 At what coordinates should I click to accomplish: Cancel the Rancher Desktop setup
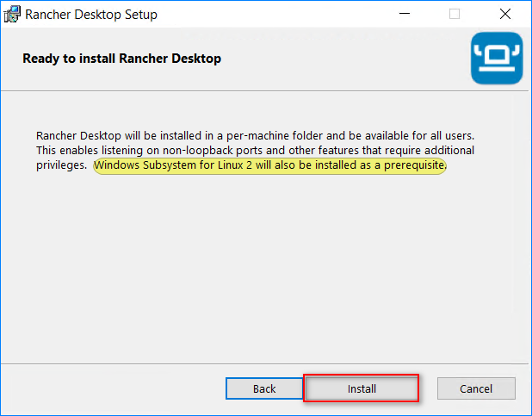pos(476,388)
